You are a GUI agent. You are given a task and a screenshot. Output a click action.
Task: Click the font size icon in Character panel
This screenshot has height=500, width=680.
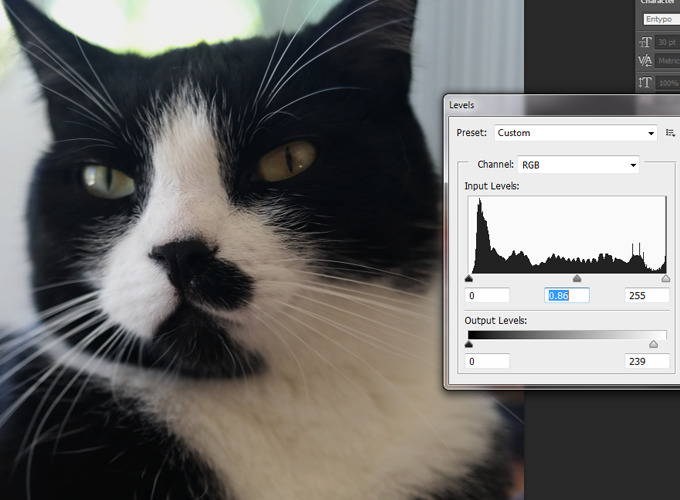645,42
